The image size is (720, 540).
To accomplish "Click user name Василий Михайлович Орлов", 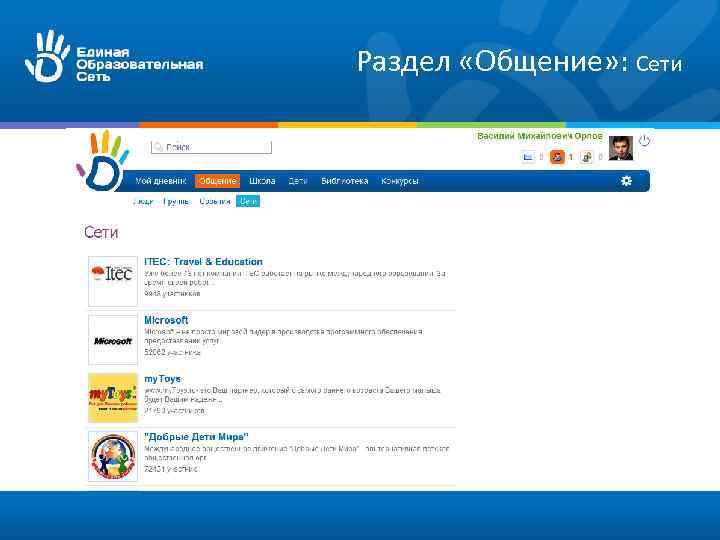I will pyautogui.click(x=540, y=136).
